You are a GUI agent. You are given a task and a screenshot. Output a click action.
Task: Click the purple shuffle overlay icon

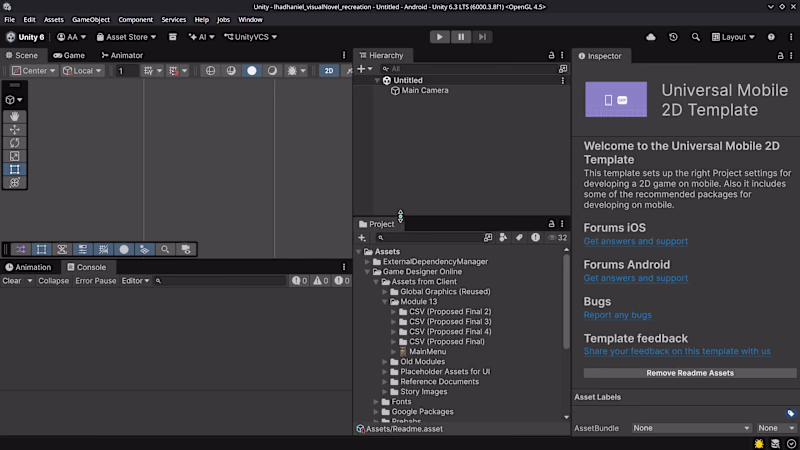pos(20,249)
